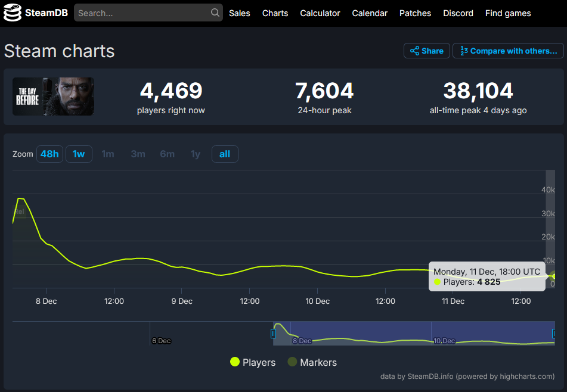Click the search magnifier icon
The width and height of the screenshot is (567, 392).
tap(215, 13)
